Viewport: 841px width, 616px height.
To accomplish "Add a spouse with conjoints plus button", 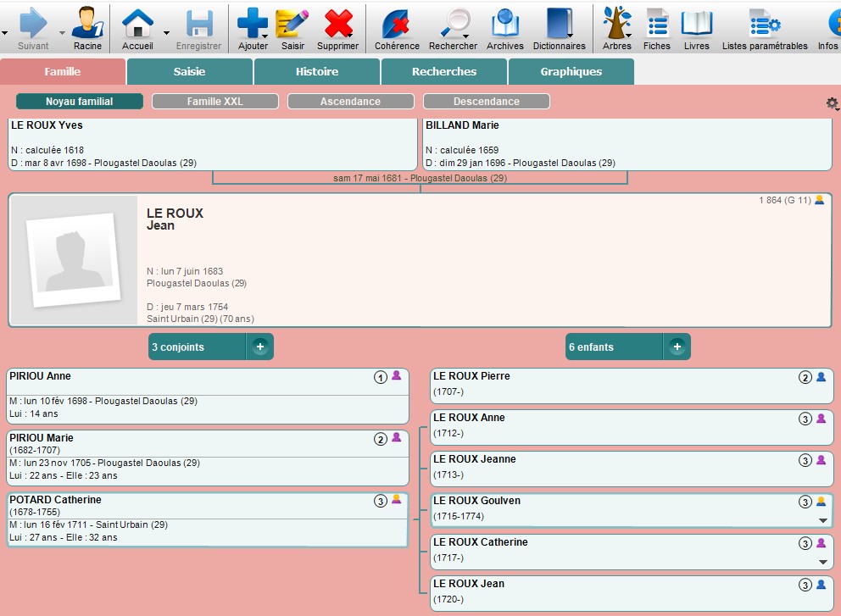I will 259,347.
